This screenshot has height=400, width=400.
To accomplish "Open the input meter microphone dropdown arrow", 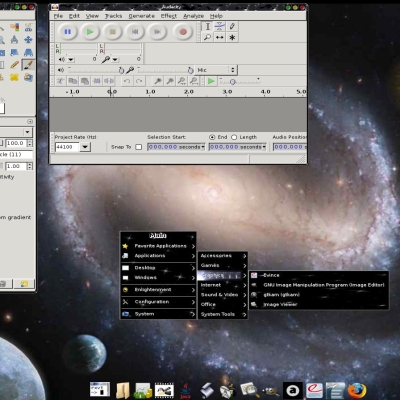I will point(115,60).
